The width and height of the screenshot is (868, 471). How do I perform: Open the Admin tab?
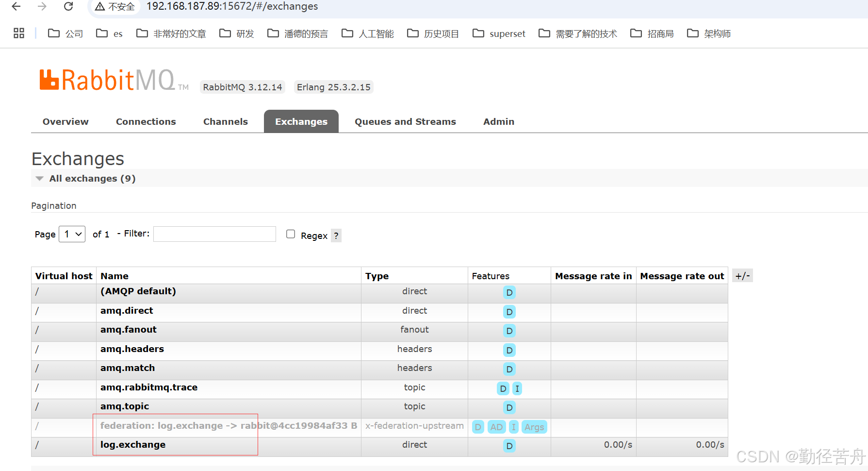click(498, 121)
